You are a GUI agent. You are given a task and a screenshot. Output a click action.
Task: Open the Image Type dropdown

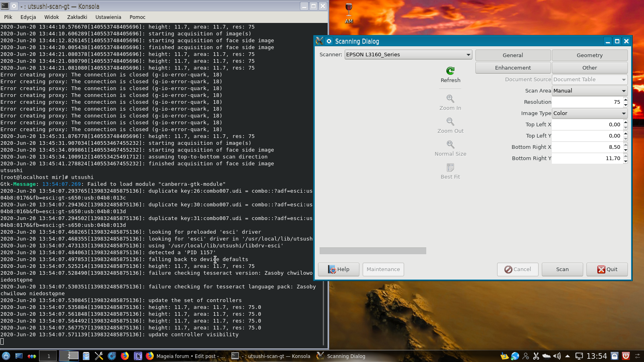[x=590, y=113]
